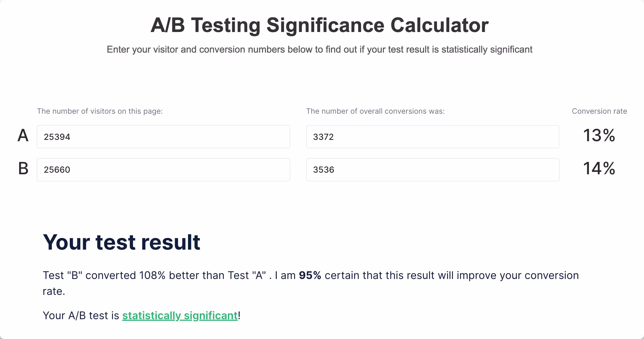Click the visitors field for variant A
644x339 pixels.
tap(163, 137)
